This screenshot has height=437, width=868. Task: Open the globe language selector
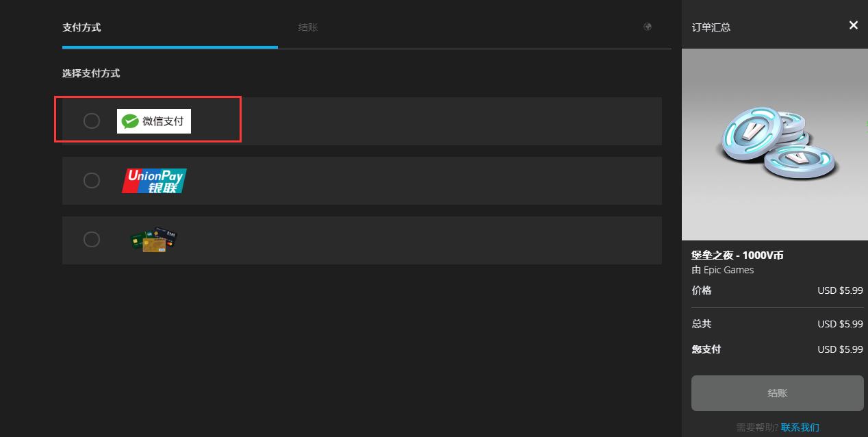[x=648, y=27]
